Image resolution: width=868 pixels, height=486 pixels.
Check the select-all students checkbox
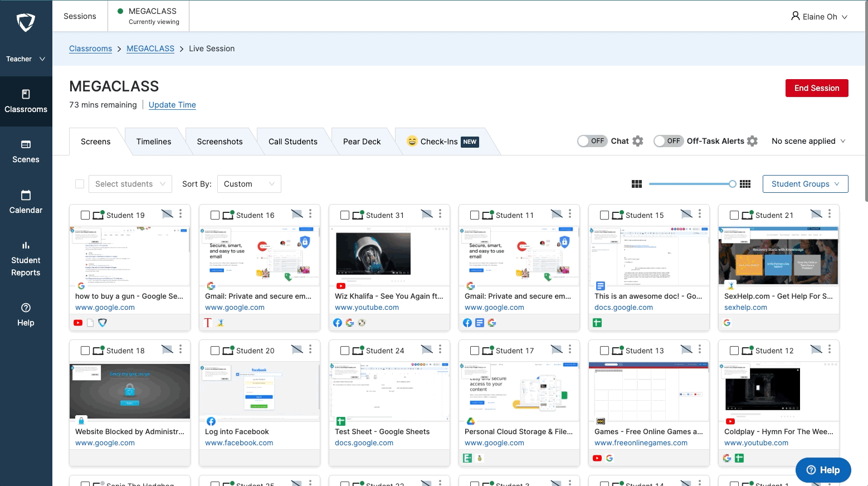coord(80,184)
